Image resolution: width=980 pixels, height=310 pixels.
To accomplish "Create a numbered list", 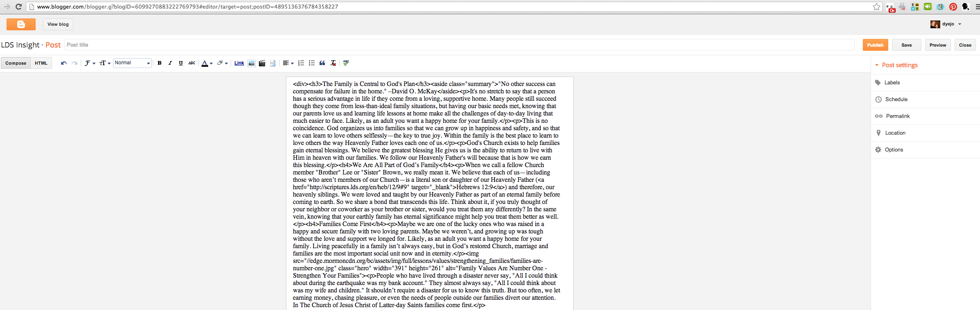I will [301, 63].
